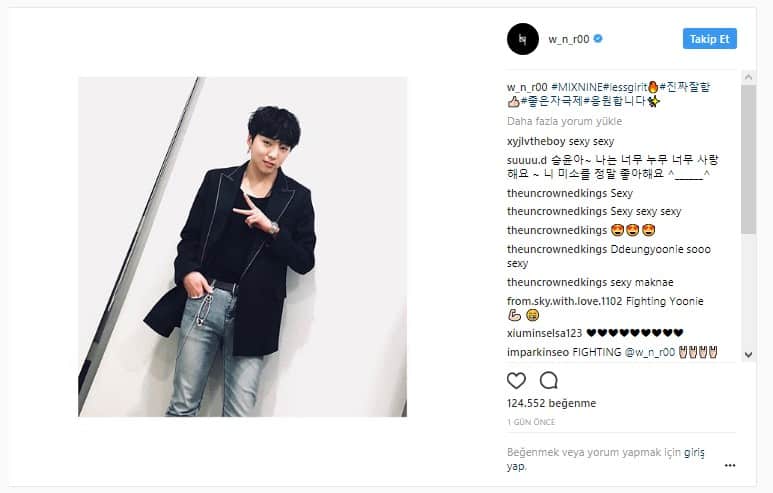Open w_n_r00 profile avatar

point(523,39)
